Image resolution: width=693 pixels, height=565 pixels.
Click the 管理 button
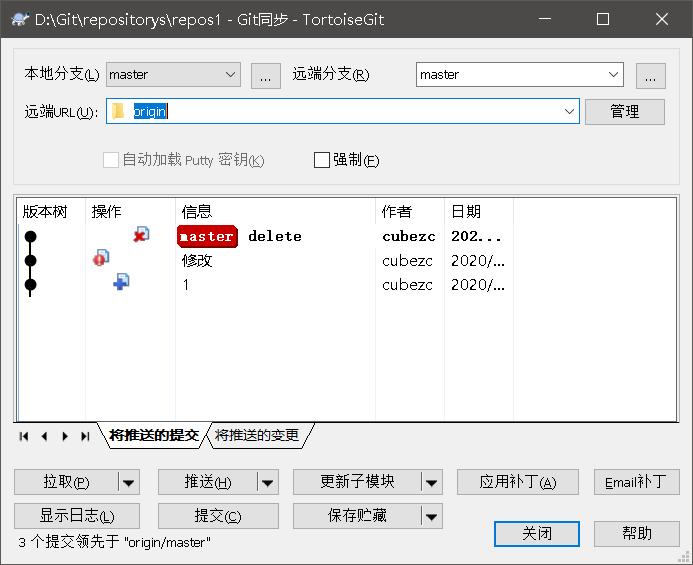[625, 112]
